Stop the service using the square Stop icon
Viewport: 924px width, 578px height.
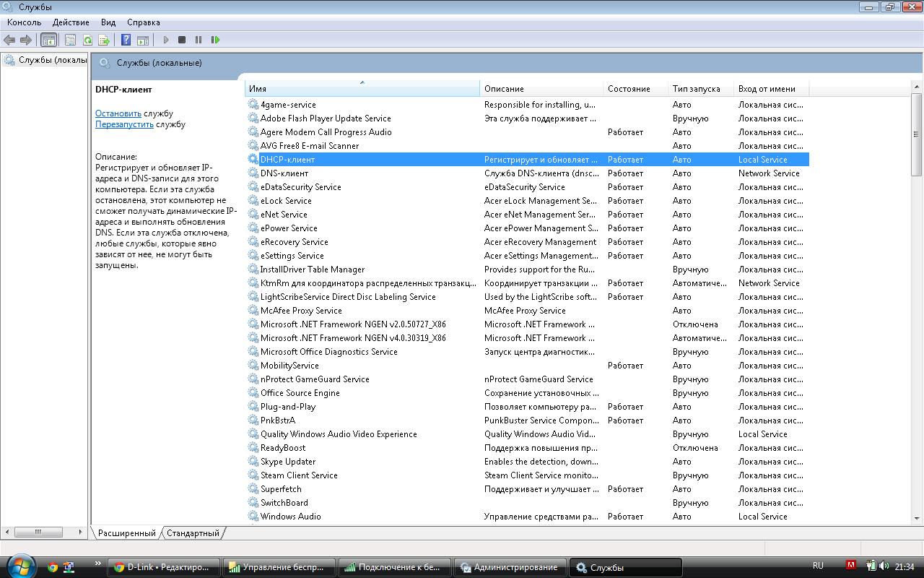tap(182, 40)
